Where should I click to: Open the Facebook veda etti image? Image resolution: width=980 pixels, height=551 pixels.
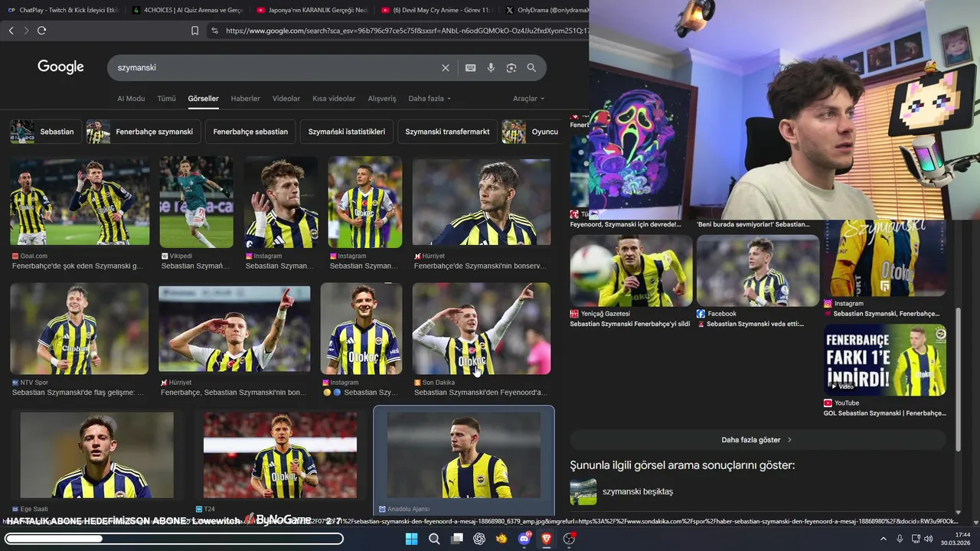[x=758, y=271]
